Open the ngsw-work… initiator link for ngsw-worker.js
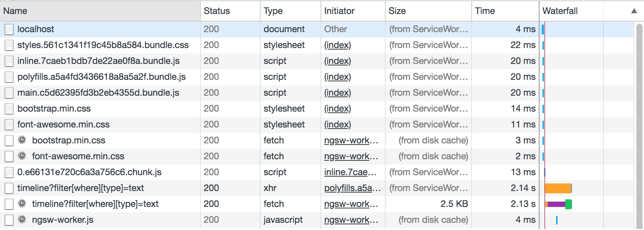The width and height of the screenshot is (644, 230). pyautogui.click(x=351, y=220)
